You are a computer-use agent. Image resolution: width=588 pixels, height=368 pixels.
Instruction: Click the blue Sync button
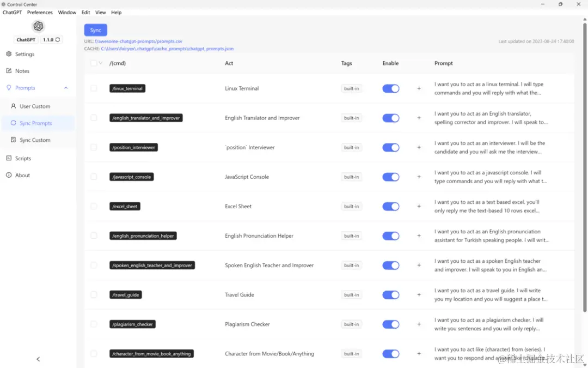click(x=96, y=30)
